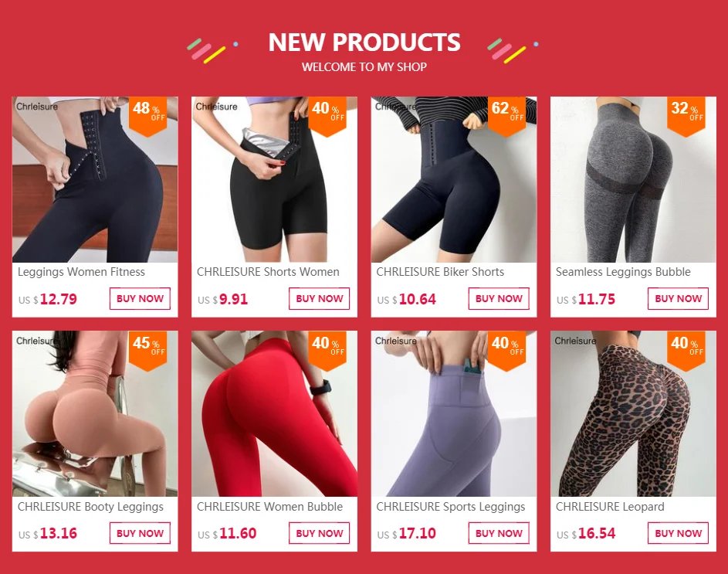
Task: Click BUY NOW for CHRLEISURE Leopard
Action: pyautogui.click(x=678, y=533)
